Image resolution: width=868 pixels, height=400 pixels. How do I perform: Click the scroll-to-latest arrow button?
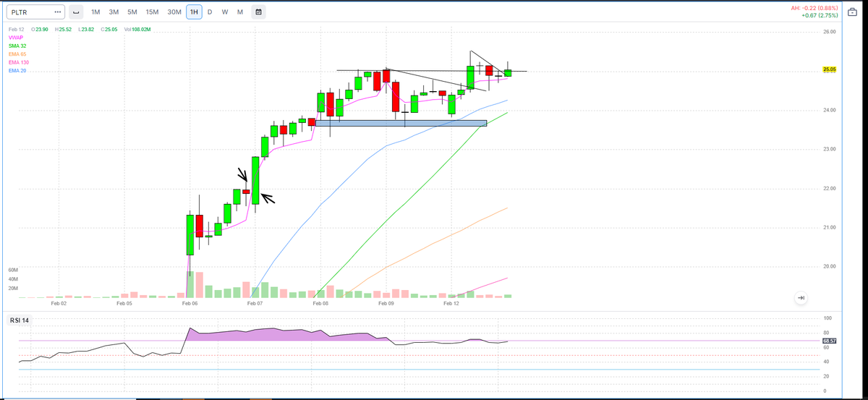[800, 298]
